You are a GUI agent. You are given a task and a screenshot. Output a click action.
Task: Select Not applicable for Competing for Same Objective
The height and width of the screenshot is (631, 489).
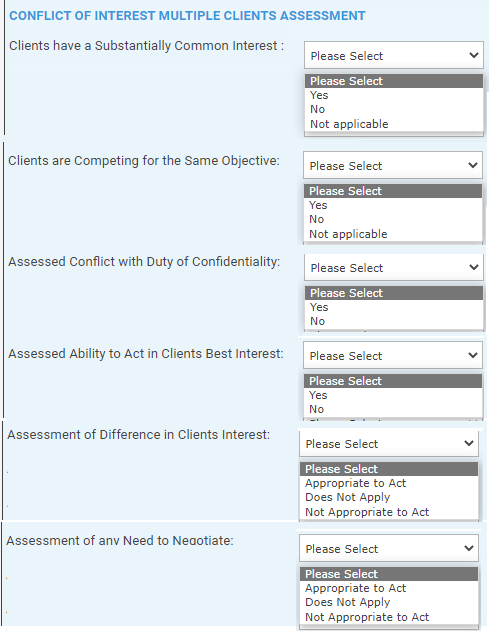[x=393, y=234]
